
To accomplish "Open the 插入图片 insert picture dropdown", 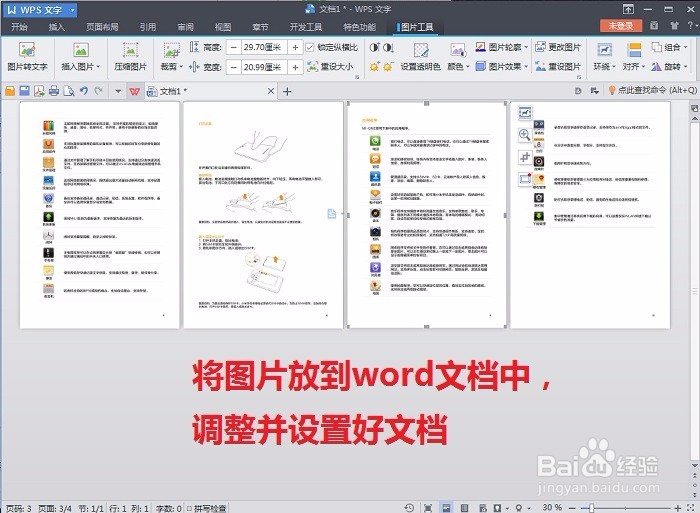I will pyautogui.click(x=81, y=67).
